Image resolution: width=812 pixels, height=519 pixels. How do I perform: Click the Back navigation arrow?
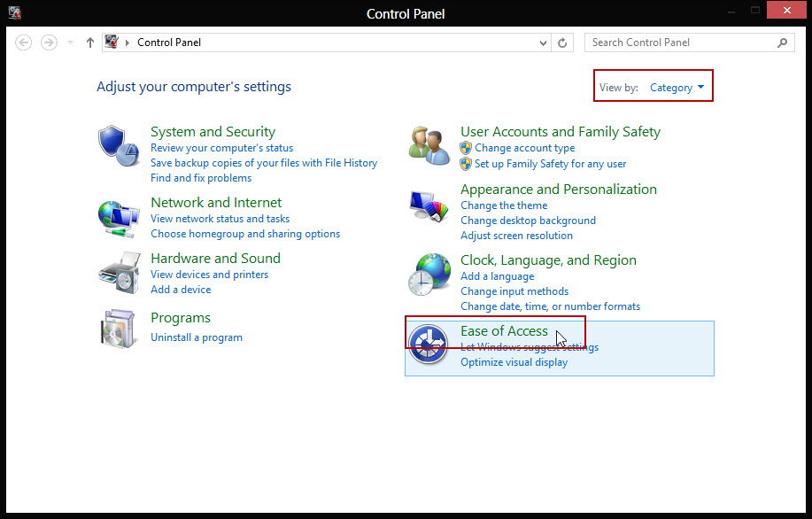click(x=23, y=43)
